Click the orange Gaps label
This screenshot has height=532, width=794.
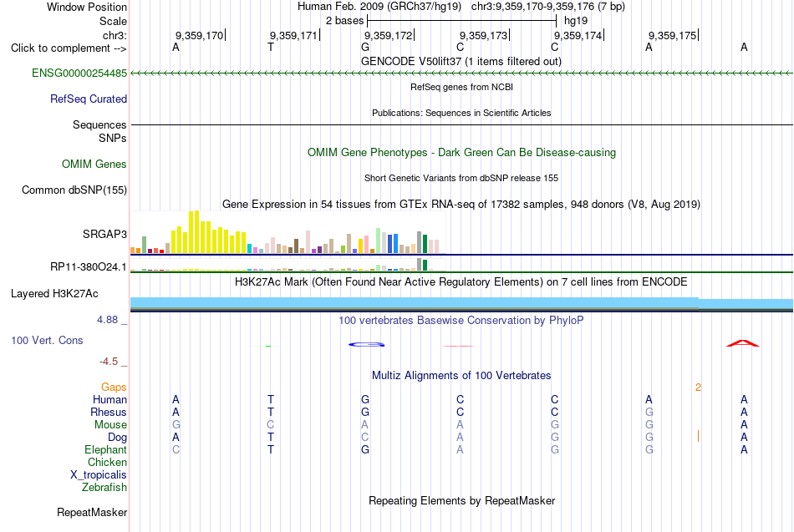click(x=114, y=388)
